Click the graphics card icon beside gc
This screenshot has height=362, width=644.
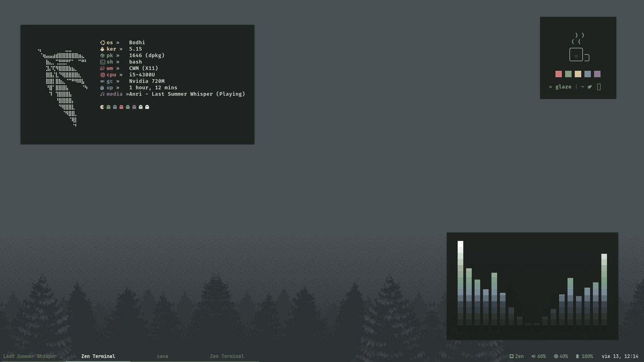(x=103, y=81)
